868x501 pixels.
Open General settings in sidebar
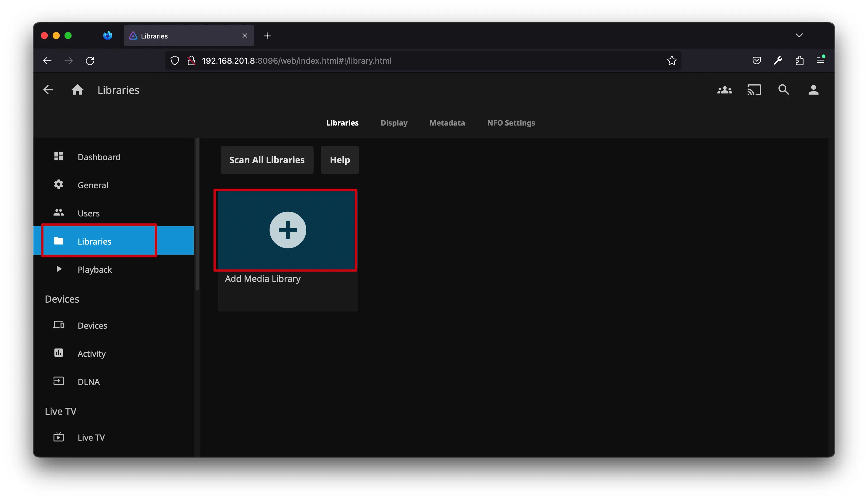113,185
